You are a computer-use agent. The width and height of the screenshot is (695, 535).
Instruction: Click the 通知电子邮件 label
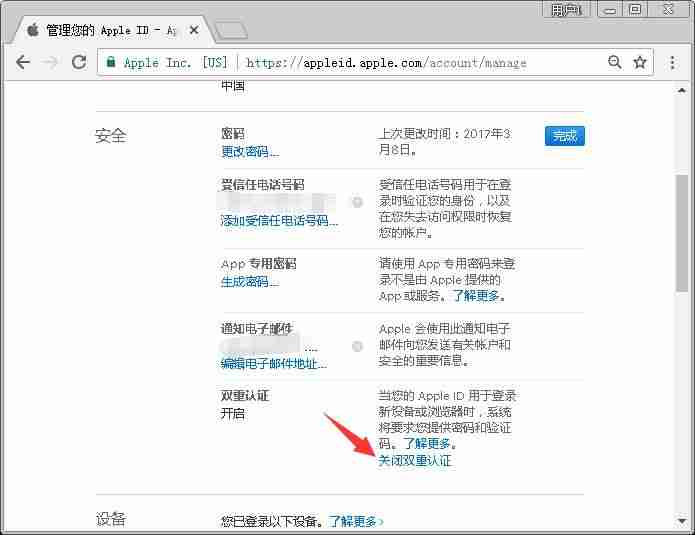pos(257,328)
